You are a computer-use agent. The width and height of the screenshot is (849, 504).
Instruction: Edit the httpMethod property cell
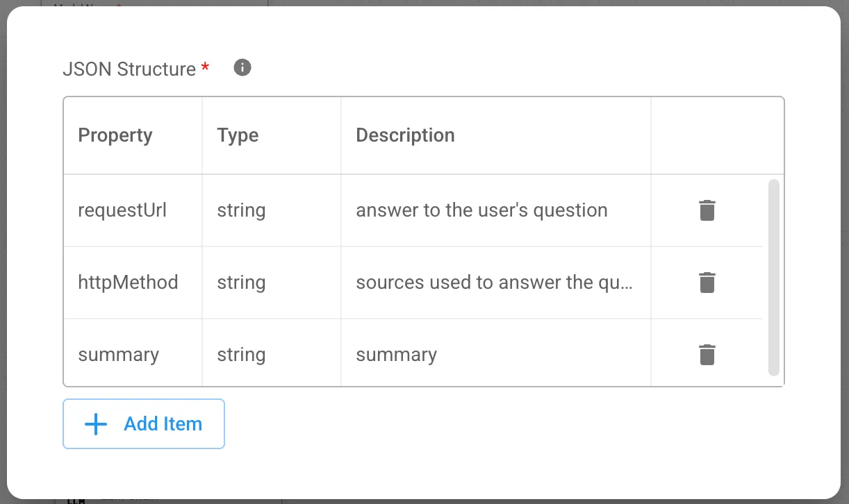pos(128,283)
